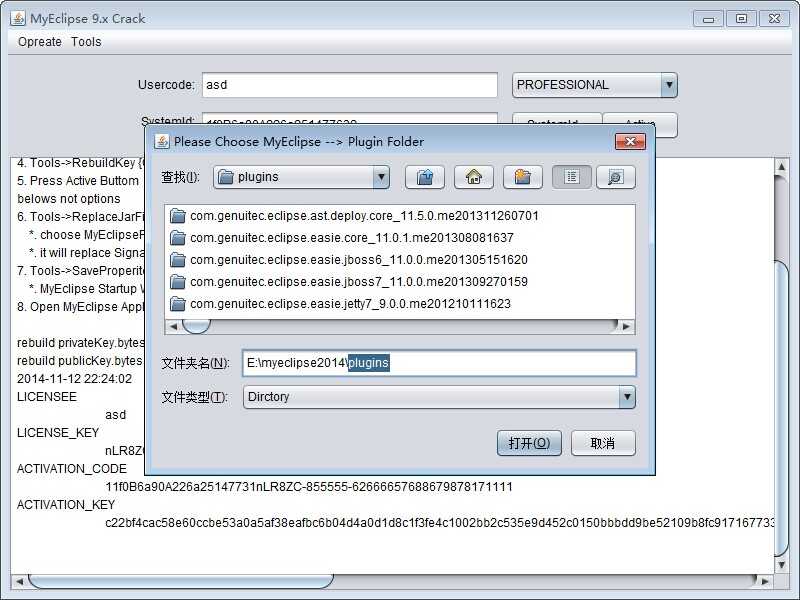
Task: Select folder icon for easie.jboss7_11.0.0
Action: pyautogui.click(x=178, y=282)
